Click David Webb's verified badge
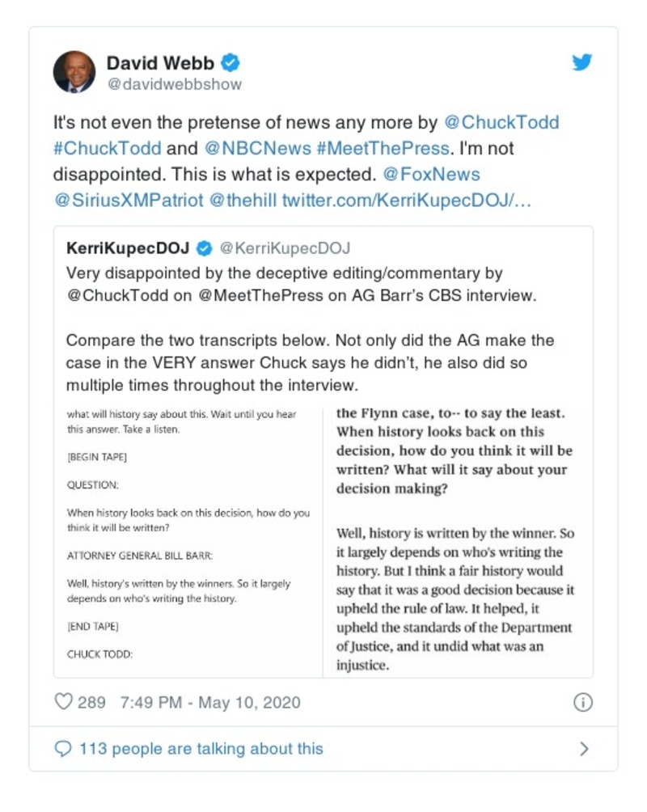Image resolution: width=647 pixels, height=812 pixels. click(x=231, y=62)
